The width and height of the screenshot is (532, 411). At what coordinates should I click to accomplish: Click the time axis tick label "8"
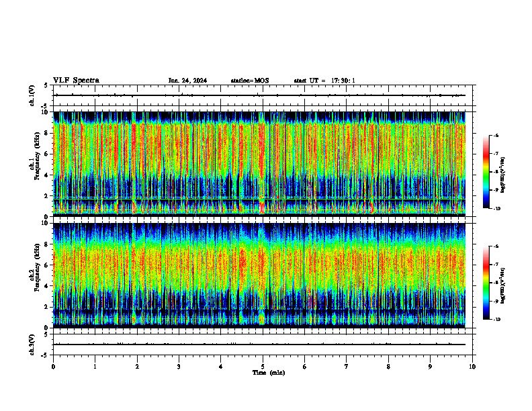[388, 367]
